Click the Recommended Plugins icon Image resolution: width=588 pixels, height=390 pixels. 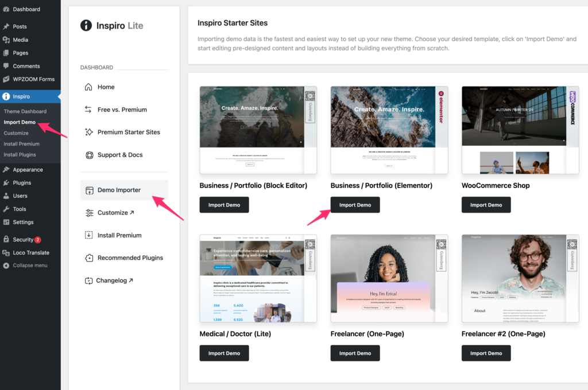tap(89, 258)
